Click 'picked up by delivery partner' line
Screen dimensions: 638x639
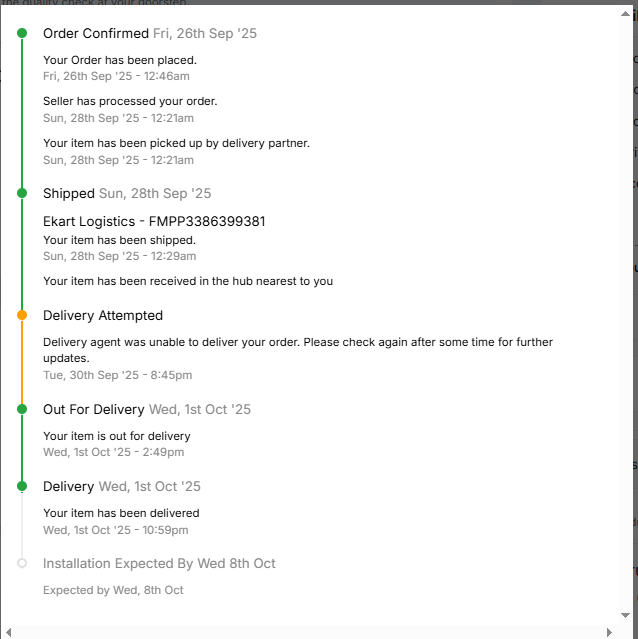click(x=176, y=143)
